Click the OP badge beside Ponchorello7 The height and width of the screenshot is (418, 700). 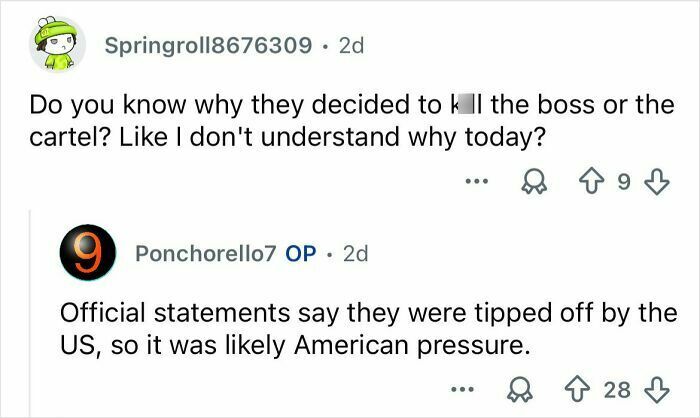[x=301, y=254]
